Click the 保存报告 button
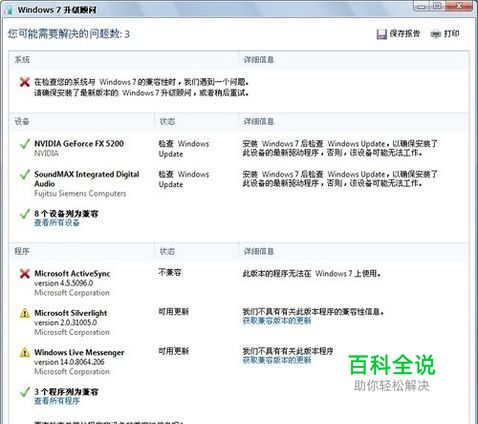This screenshot has height=424, width=478. tap(398, 34)
